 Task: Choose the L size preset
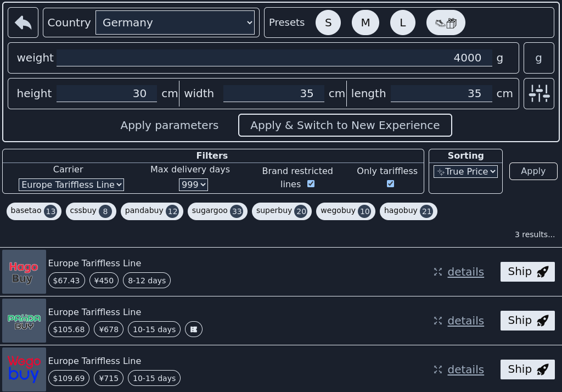point(402,23)
